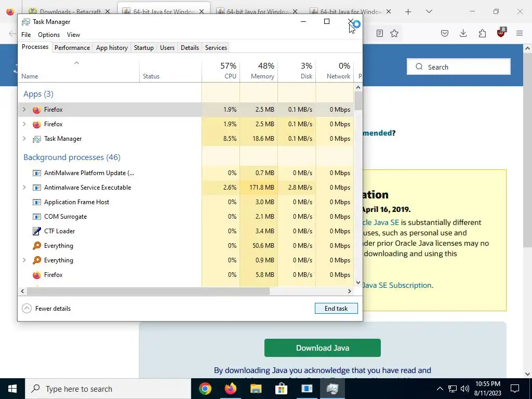Select the Processes tab

35,47
